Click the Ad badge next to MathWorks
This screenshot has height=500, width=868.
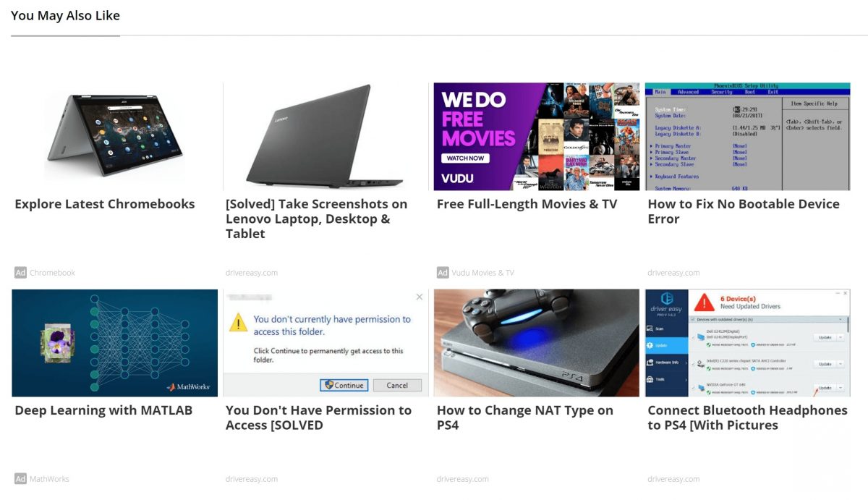[20, 479]
